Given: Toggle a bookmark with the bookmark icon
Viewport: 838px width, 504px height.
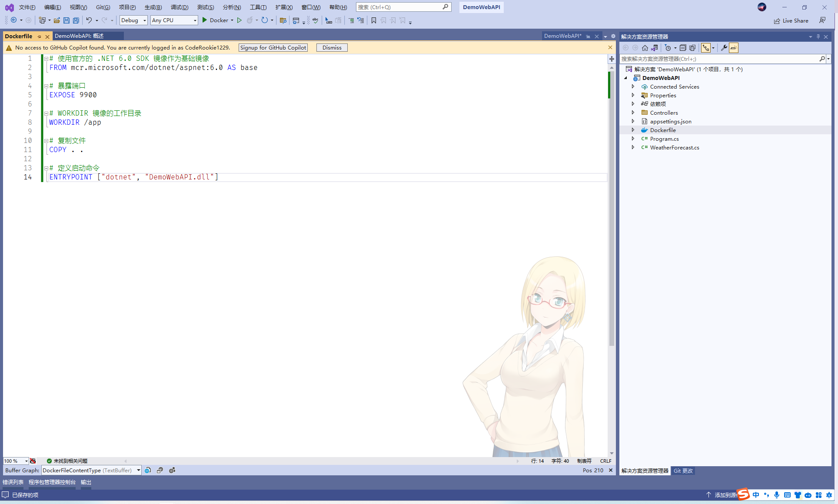Looking at the screenshot, I should (x=373, y=20).
